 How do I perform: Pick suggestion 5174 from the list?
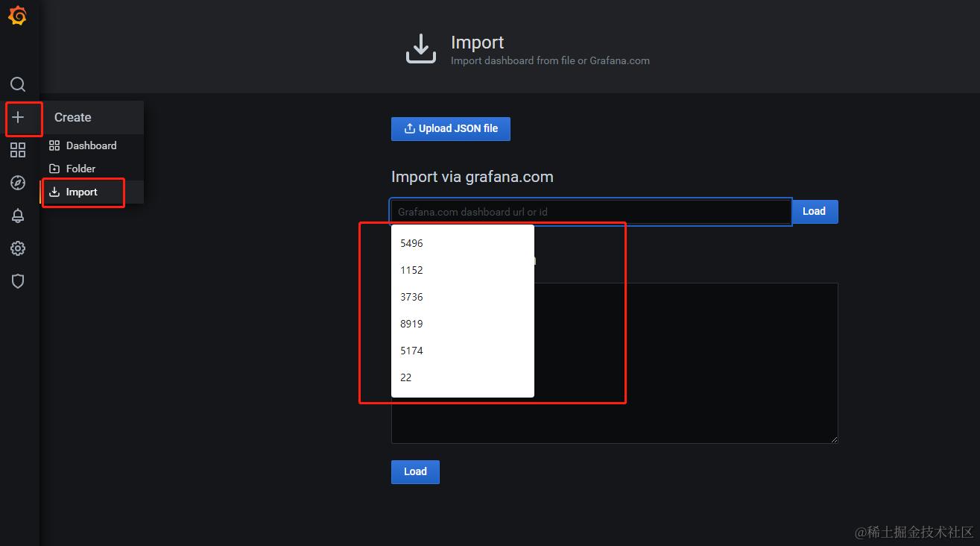pos(463,351)
